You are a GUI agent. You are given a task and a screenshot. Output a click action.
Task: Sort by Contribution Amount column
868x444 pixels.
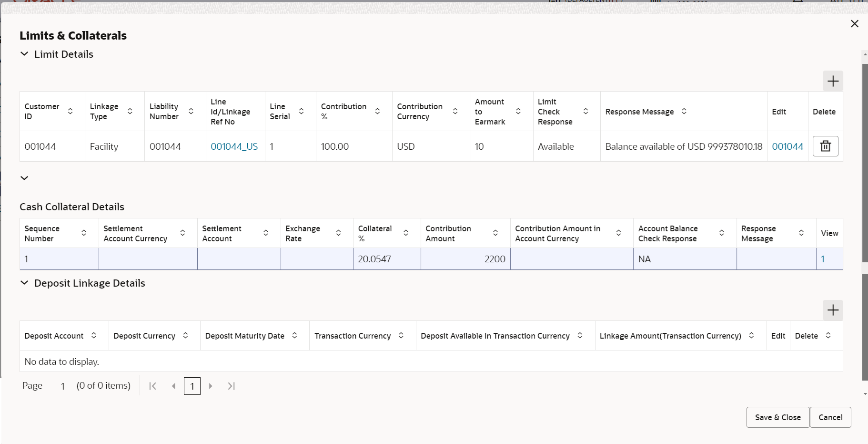pos(495,233)
